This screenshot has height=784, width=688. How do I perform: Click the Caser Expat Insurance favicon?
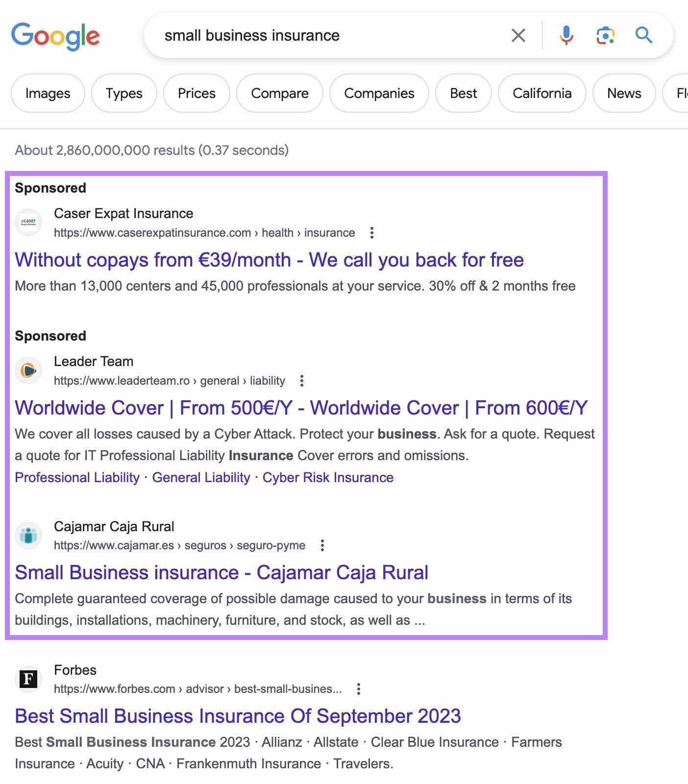(28, 222)
